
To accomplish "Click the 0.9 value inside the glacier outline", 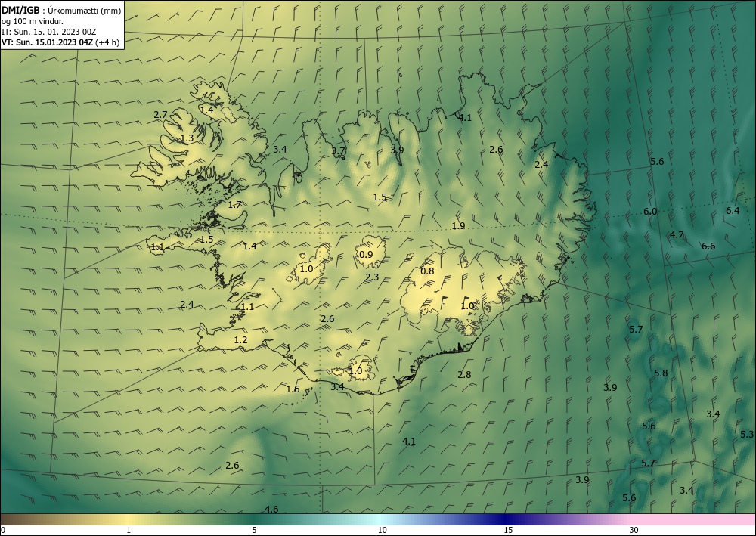I will (x=367, y=254).
